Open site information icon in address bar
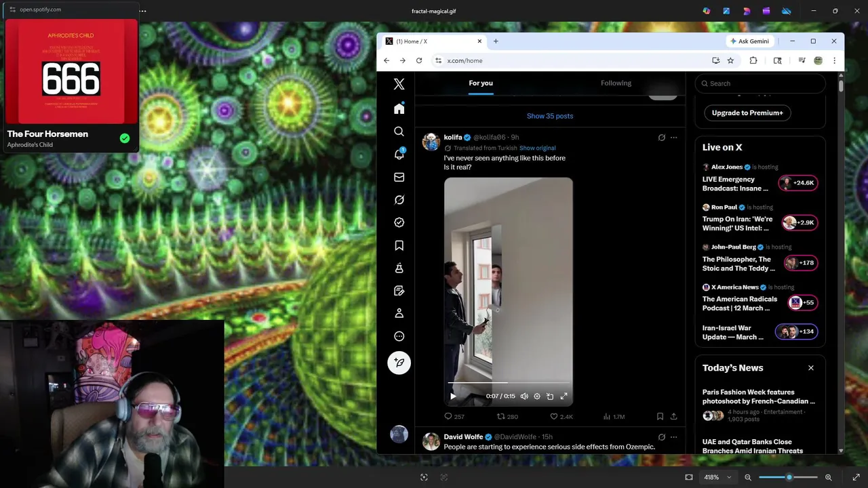 [439, 60]
